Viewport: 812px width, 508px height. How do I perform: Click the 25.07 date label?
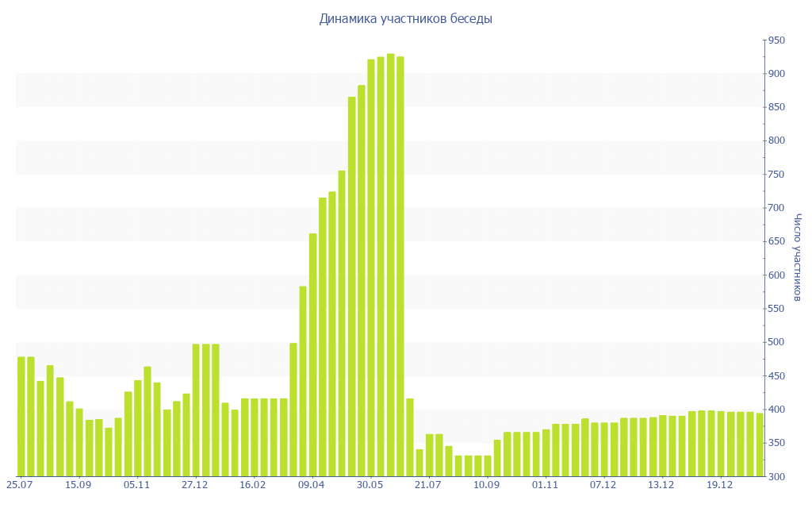click(20, 485)
